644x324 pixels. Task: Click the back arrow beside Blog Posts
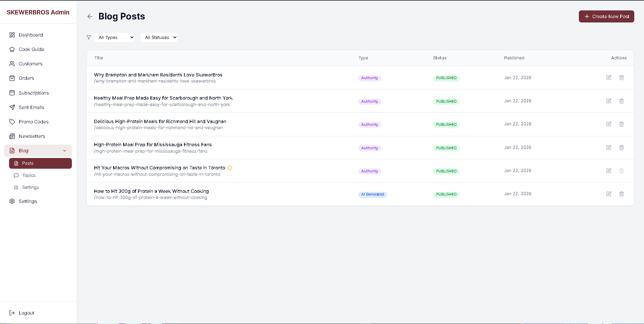(x=90, y=16)
